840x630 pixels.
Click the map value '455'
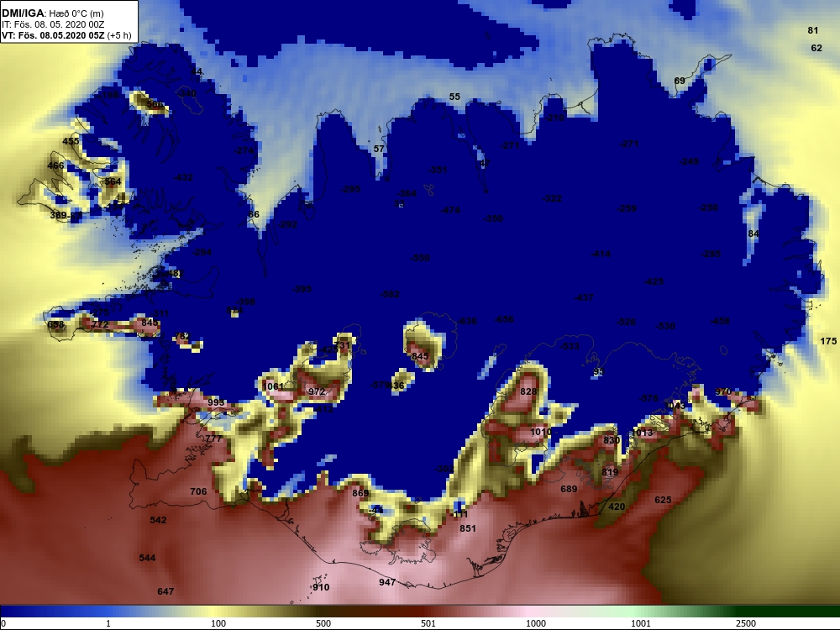pos(71,141)
